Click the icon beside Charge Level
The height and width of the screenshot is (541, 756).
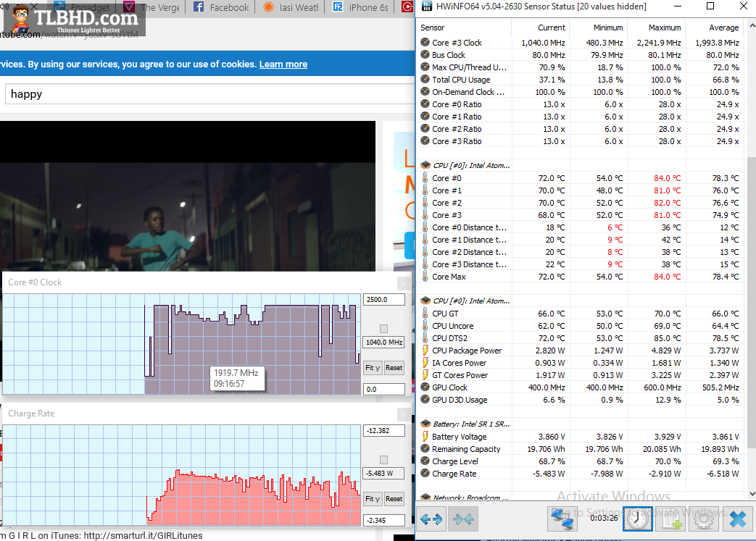coord(425,461)
